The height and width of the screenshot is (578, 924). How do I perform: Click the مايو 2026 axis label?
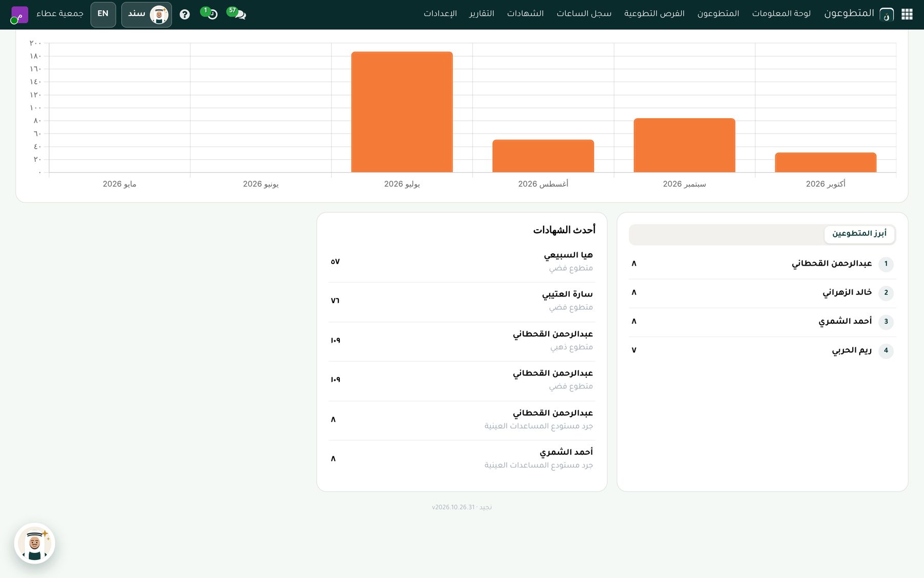tap(120, 184)
